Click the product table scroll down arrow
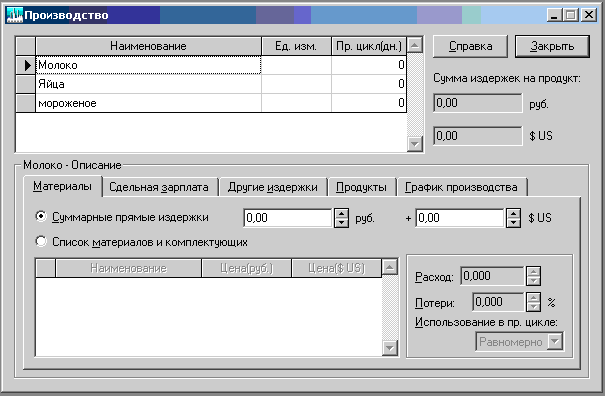Viewport: 605px width, 396px height. click(415, 144)
